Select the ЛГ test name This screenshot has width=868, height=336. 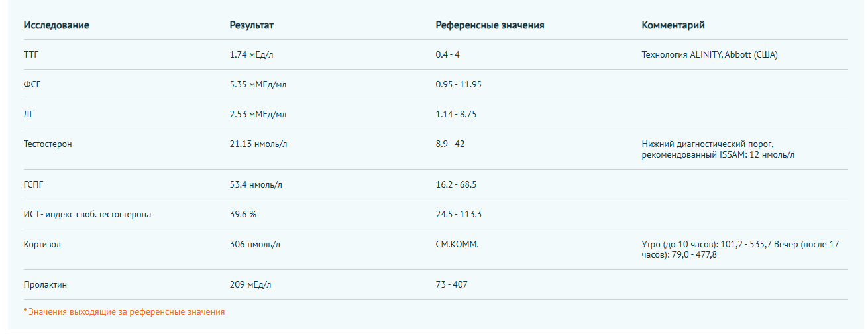(x=28, y=114)
